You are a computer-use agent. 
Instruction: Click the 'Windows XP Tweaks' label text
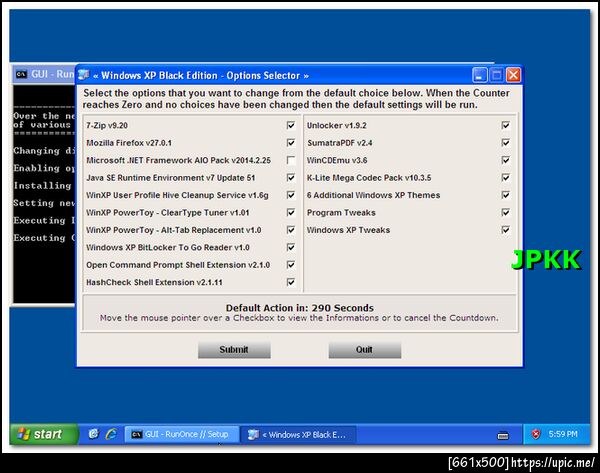pyautogui.click(x=349, y=230)
